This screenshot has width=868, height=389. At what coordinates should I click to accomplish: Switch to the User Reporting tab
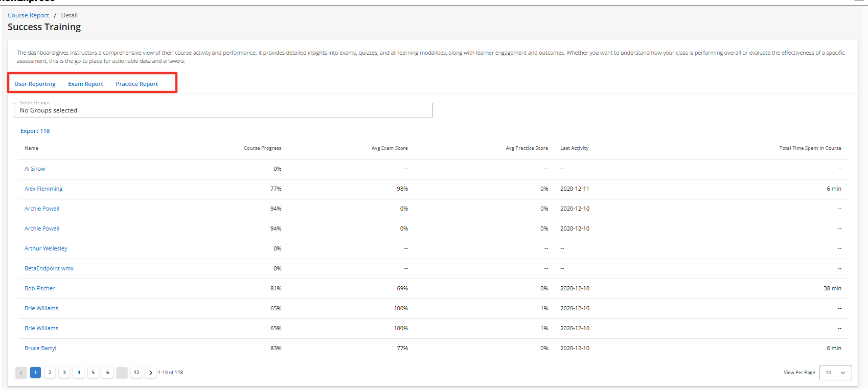coord(35,84)
